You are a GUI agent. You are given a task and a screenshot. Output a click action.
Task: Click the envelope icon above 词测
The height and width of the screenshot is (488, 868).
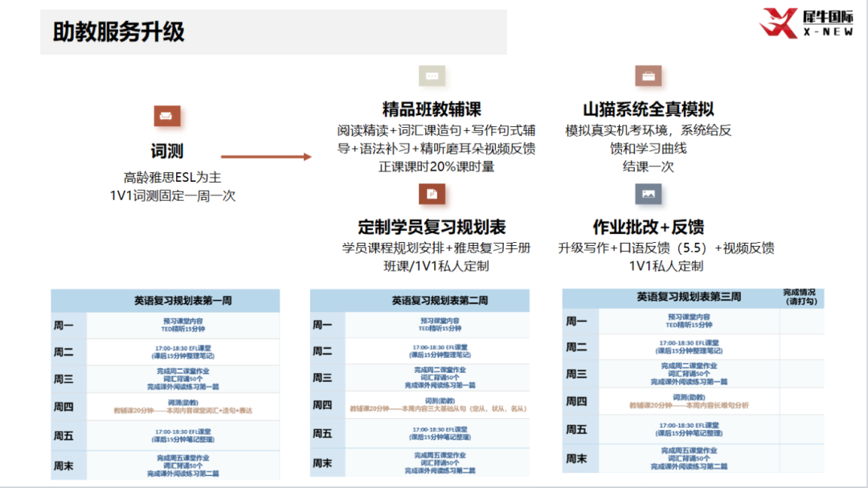click(x=166, y=117)
